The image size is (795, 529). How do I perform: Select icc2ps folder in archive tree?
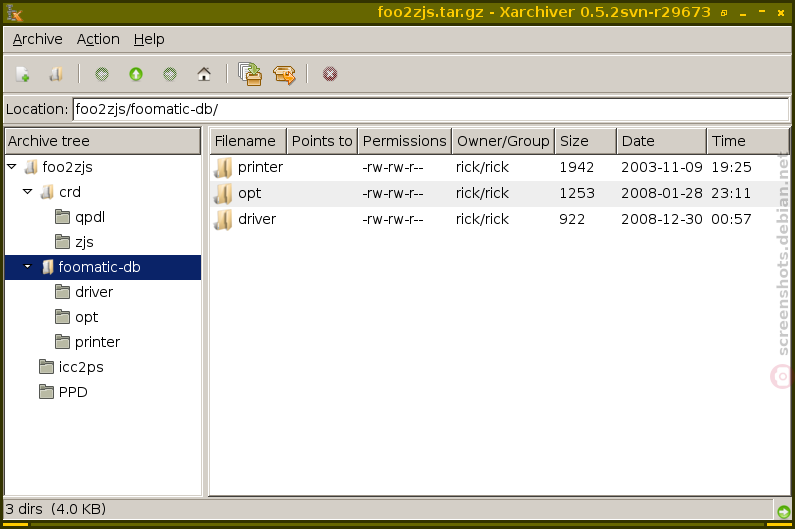pyautogui.click(x=81, y=367)
